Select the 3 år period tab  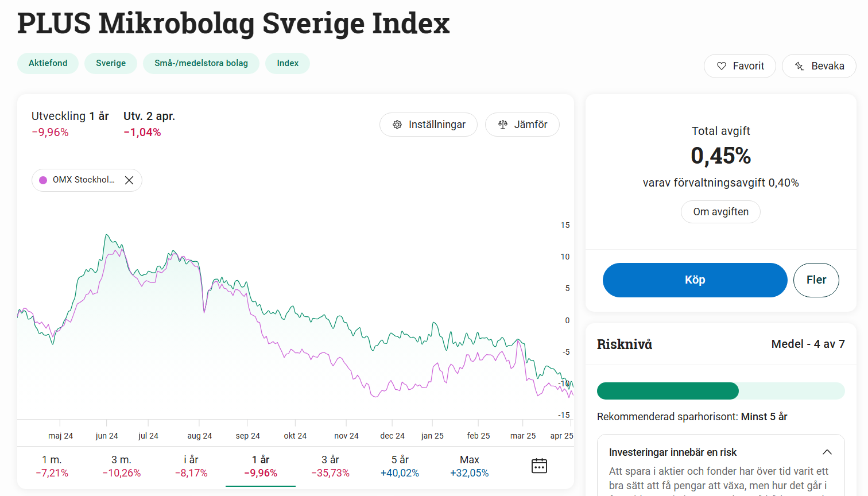click(x=330, y=466)
